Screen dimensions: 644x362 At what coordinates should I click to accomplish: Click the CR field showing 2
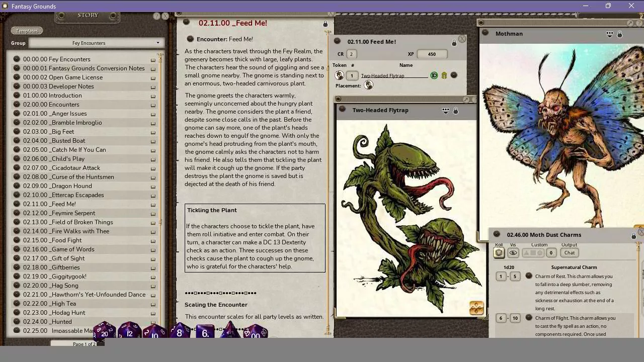tap(351, 54)
